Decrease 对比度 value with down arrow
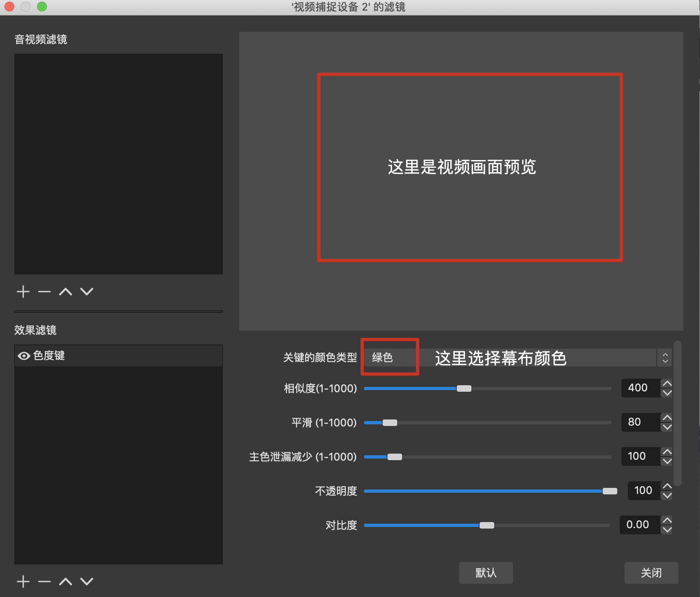This screenshot has width=700, height=597. (667, 530)
